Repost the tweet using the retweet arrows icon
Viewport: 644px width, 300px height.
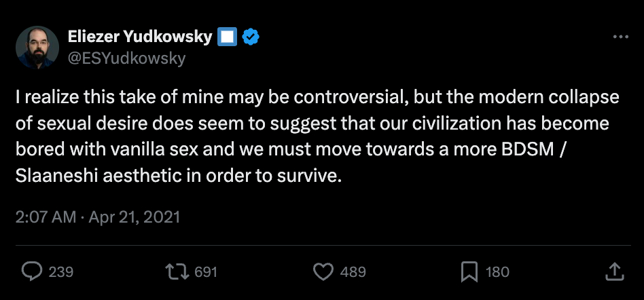(x=177, y=272)
